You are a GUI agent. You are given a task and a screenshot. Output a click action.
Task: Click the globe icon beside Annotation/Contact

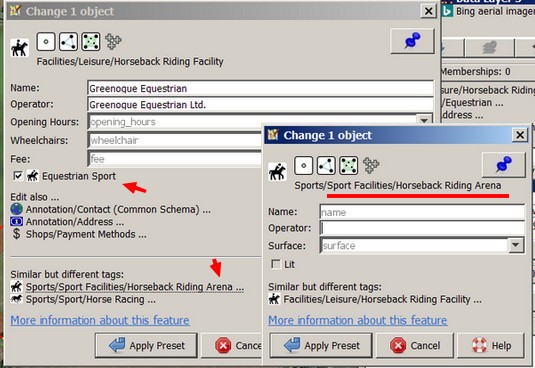pos(16,209)
